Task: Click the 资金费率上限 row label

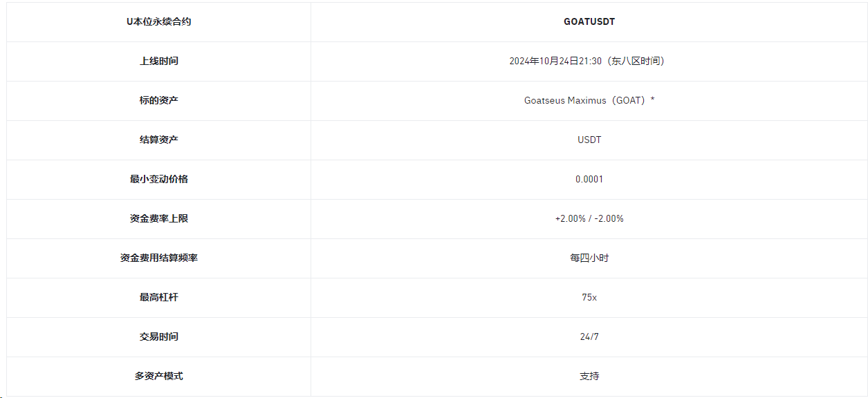Action: pyautogui.click(x=158, y=218)
